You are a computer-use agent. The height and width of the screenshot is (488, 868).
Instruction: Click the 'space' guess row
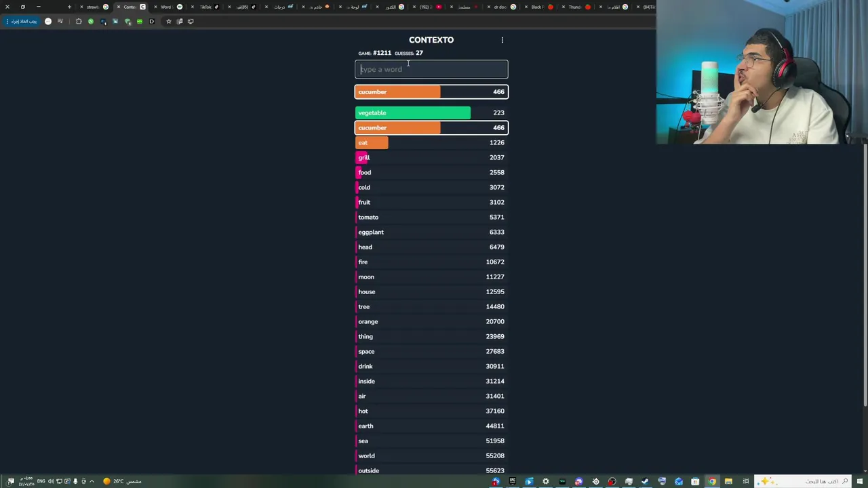point(431,351)
